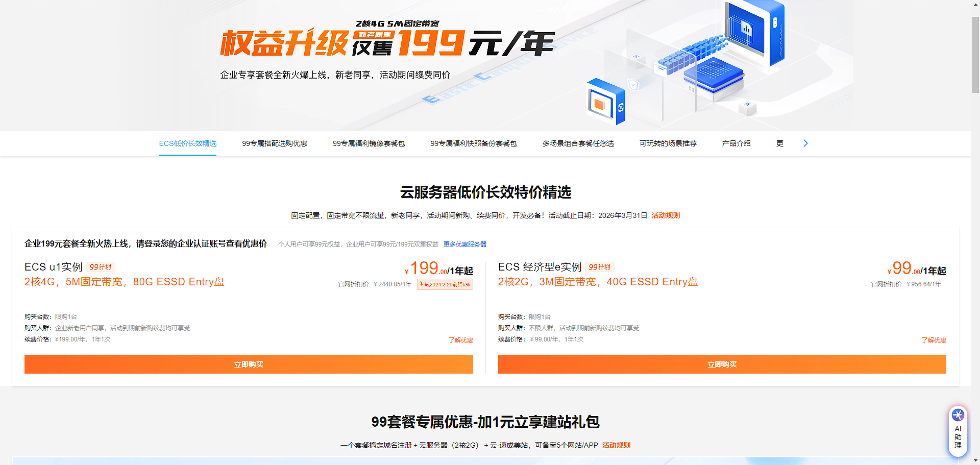Open 了解优惠 on ECS u1实例 card
980x465 pixels.
(460, 340)
